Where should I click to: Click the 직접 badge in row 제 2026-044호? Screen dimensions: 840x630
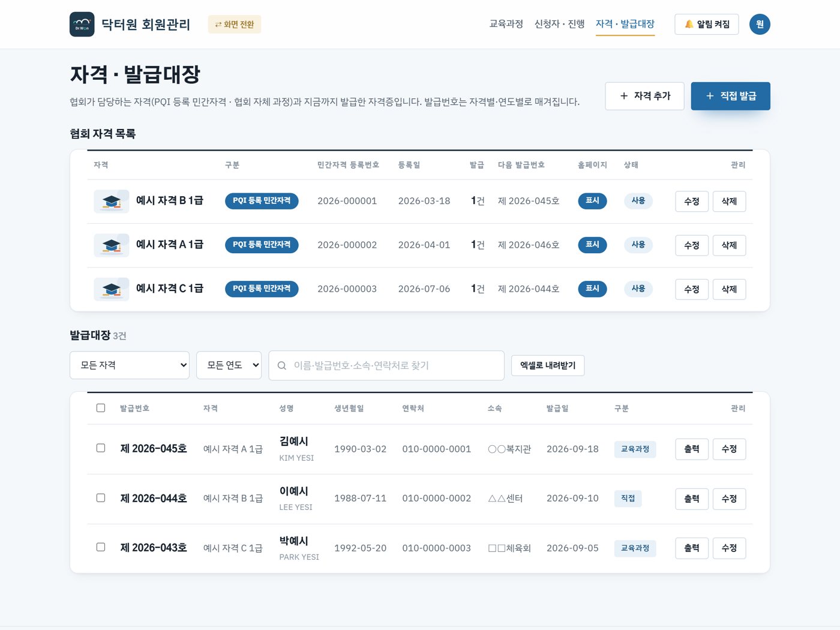pyautogui.click(x=628, y=499)
